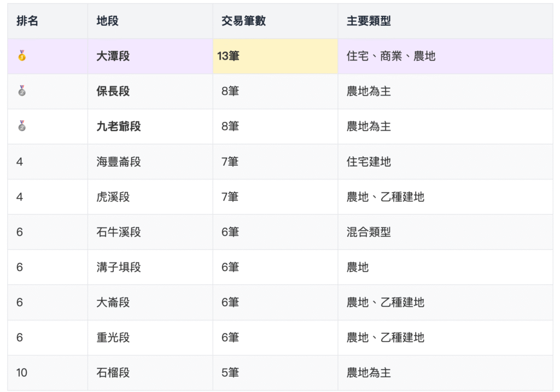Viewport: 560px width, 392px height.
Task: Click the 交易筆數 column header
Action: [242, 20]
